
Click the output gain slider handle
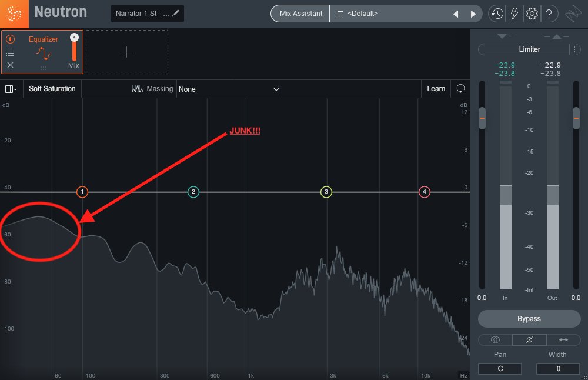[576, 118]
